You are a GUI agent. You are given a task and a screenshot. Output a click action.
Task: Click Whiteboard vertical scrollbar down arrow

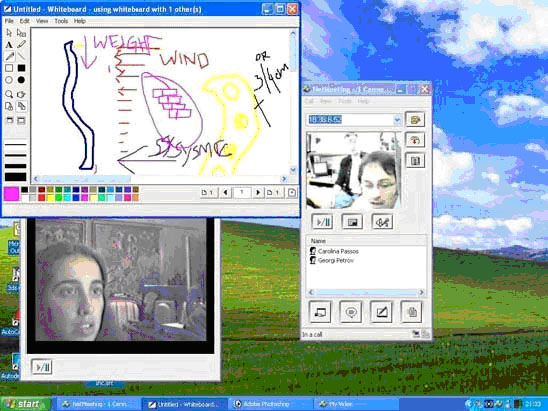pos(293,170)
